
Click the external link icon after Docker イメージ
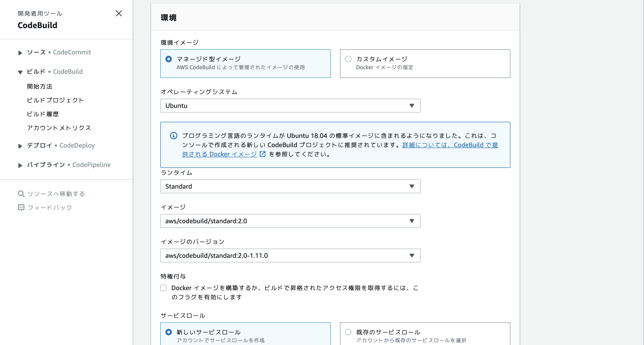[x=263, y=154]
